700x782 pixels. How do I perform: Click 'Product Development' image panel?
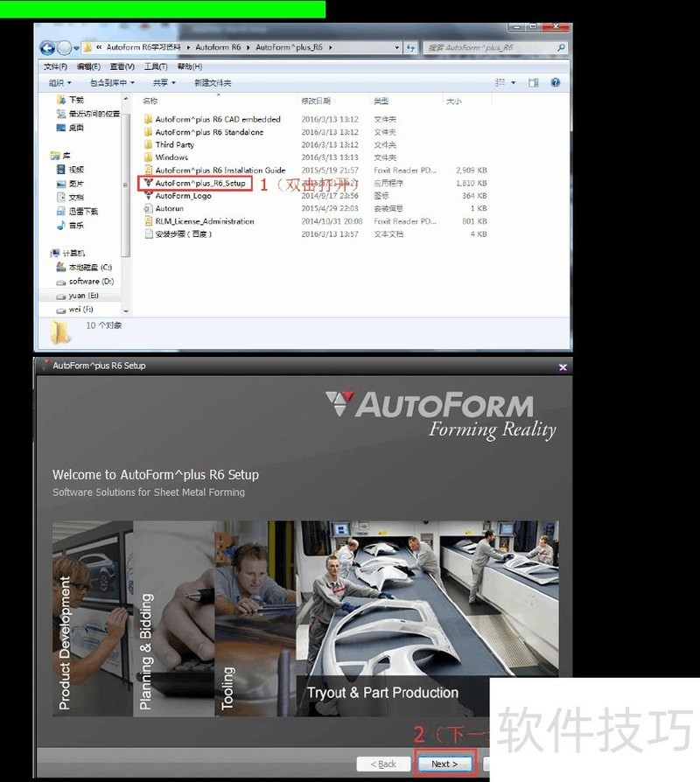tap(93, 619)
